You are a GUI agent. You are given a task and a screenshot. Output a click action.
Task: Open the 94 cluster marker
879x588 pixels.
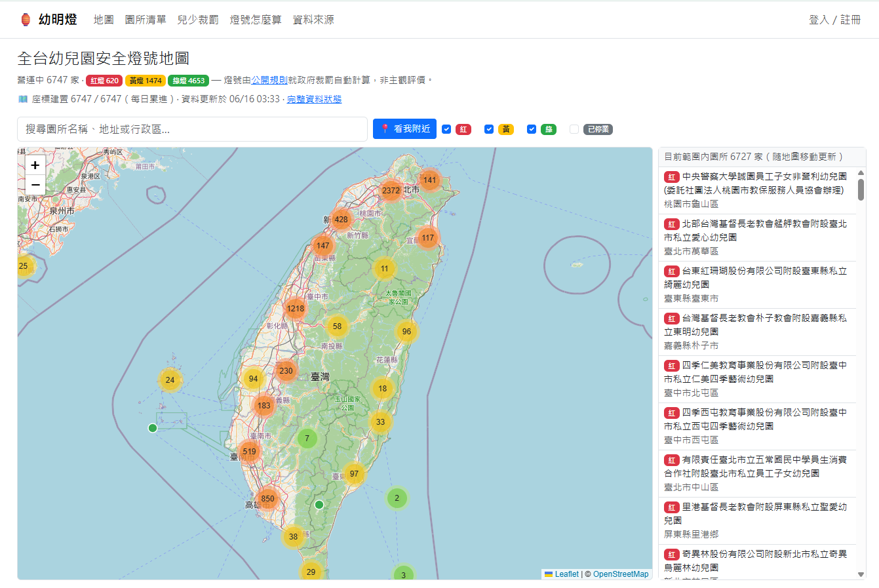253,378
